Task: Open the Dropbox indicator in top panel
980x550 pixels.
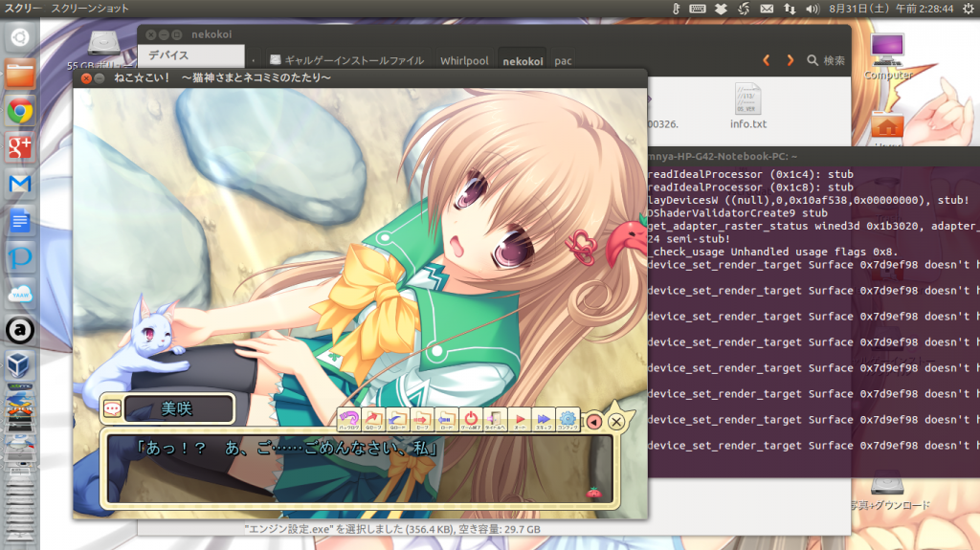Action: (x=721, y=9)
